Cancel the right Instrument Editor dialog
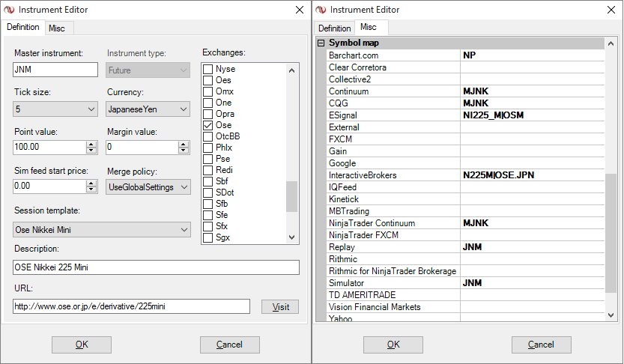 [542, 345]
